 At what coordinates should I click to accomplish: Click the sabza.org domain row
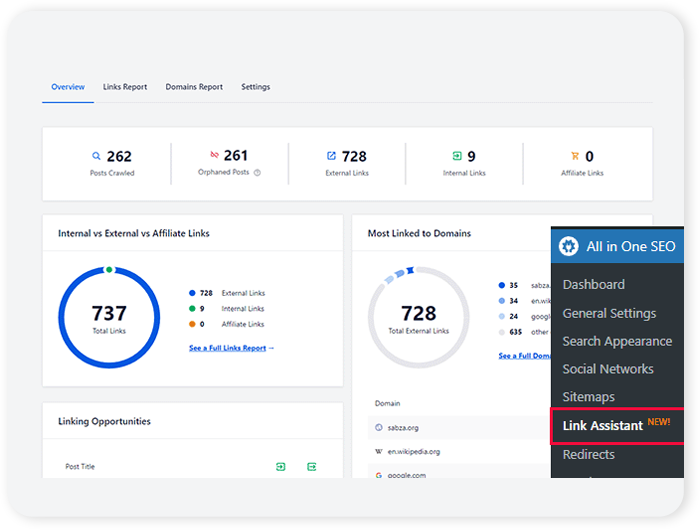(x=459, y=428)
